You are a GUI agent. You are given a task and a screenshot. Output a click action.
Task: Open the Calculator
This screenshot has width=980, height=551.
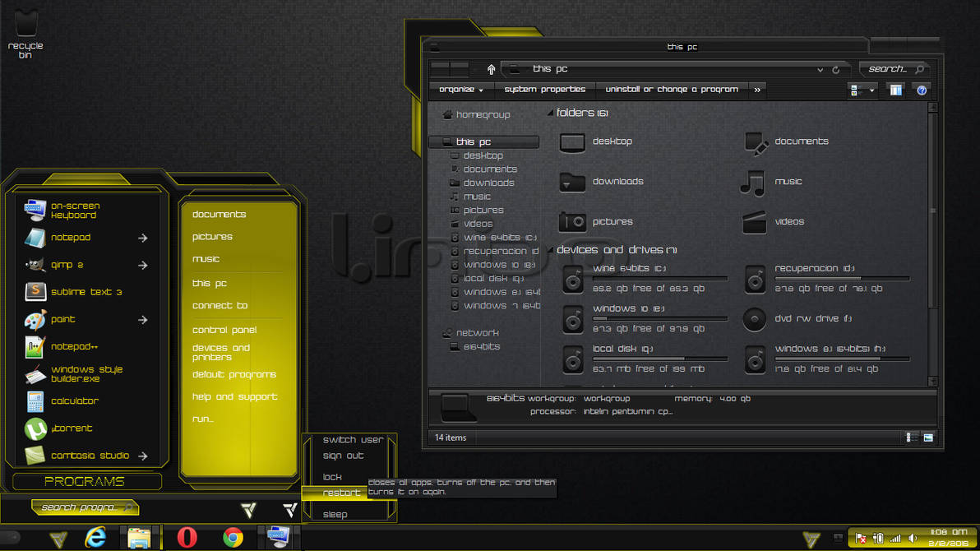[74, 401]
